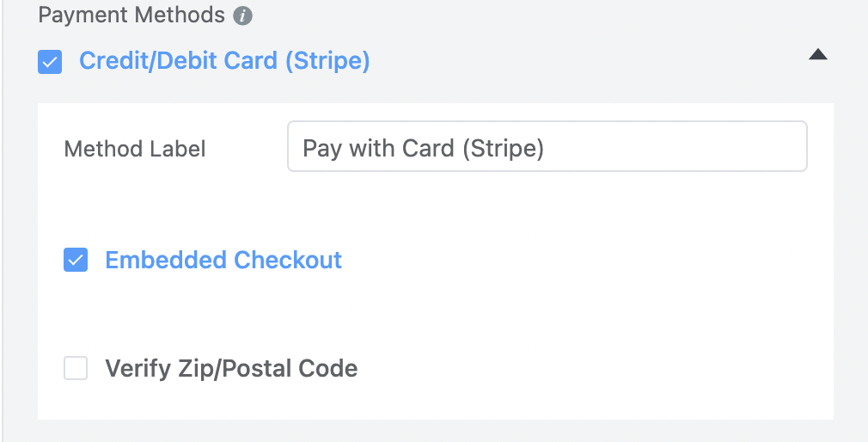Click the Embedded Checkout label text
868x442 pixels.
[223, 260]
